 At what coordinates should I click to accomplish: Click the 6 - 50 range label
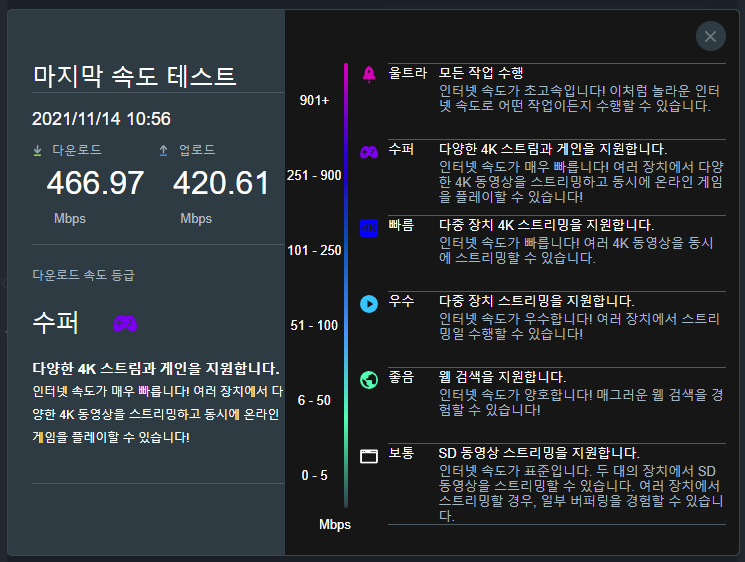314,400
